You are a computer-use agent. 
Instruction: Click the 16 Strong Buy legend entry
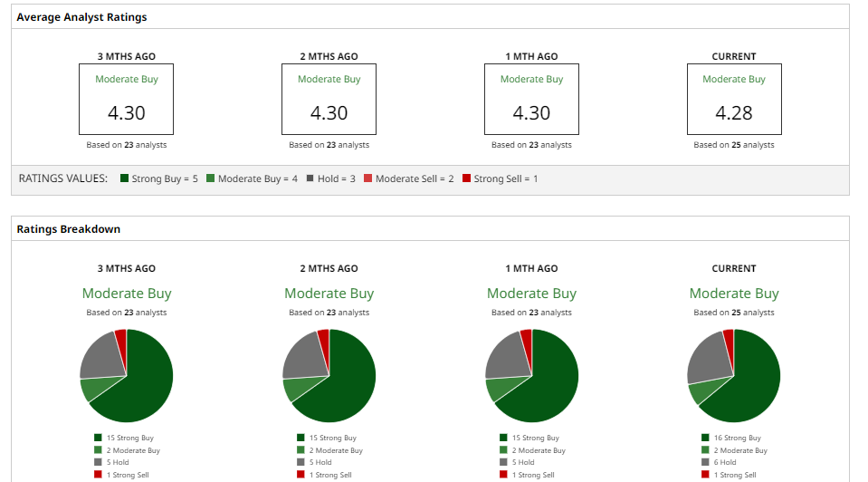pos(735,438)
